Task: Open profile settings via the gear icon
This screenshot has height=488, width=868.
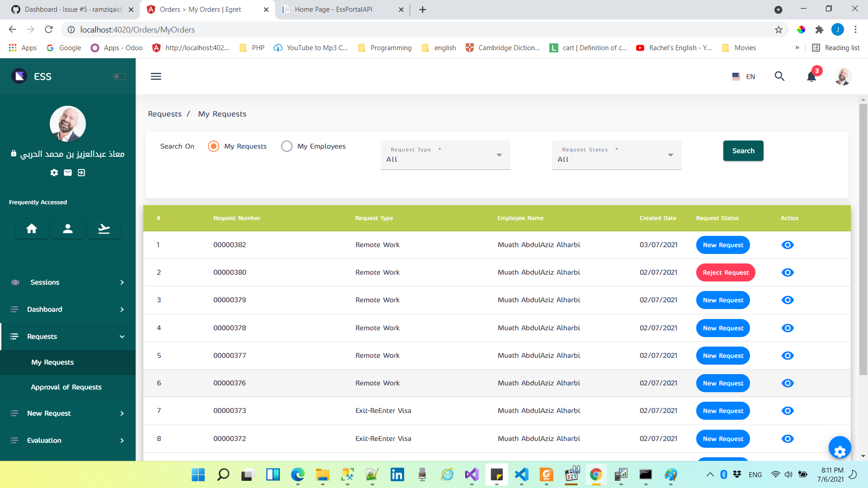Action: pyautogui.click(x=54, y=173)
